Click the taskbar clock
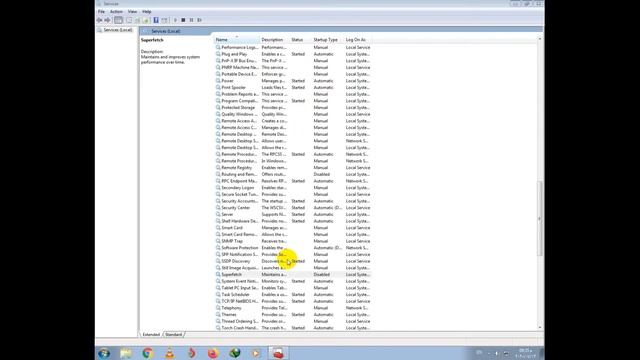Screen dimensions: 640x360 click(x=525, y=353)
